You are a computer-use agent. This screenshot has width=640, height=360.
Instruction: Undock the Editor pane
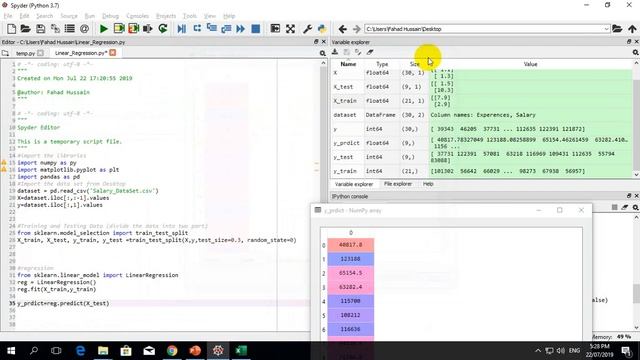(x=316, y=42)
